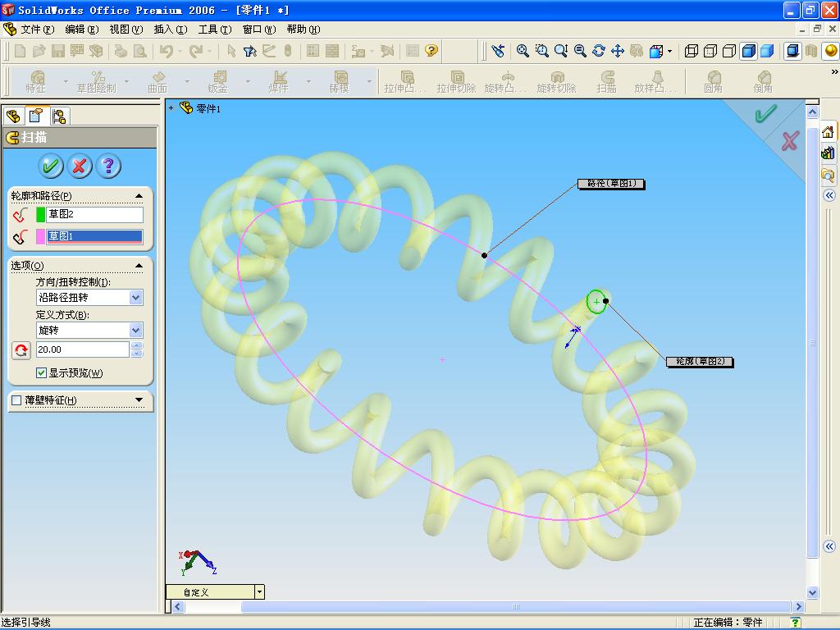The width and height of the screenshot is (840, 630).
Task: Open the 视图 menu
Action: pyautogui.click(x=126, y=29)
